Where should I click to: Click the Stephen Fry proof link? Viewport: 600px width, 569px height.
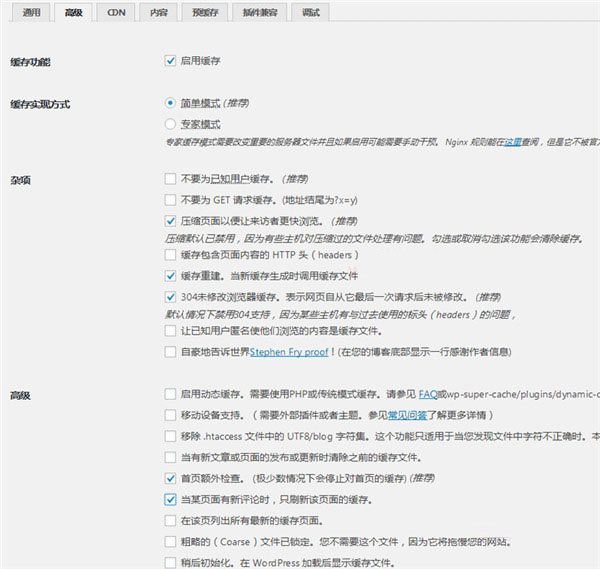(x=286, y=352)
